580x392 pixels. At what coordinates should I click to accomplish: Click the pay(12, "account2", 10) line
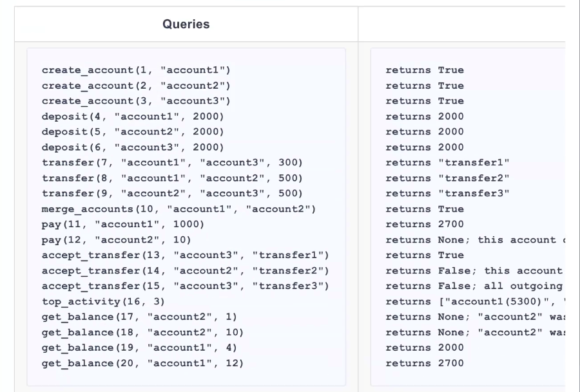(x=116, y=240)
